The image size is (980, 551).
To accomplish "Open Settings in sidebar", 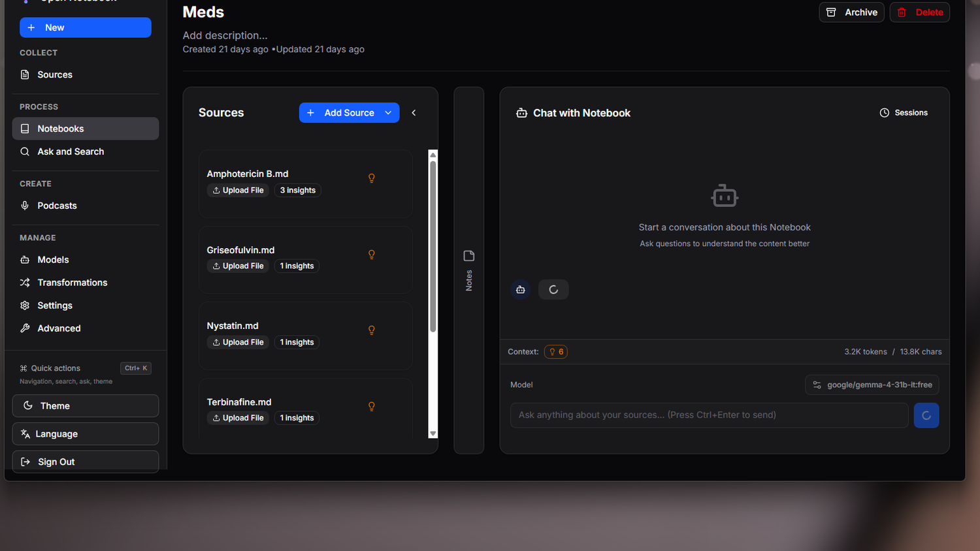I will (x=86, y=306).
